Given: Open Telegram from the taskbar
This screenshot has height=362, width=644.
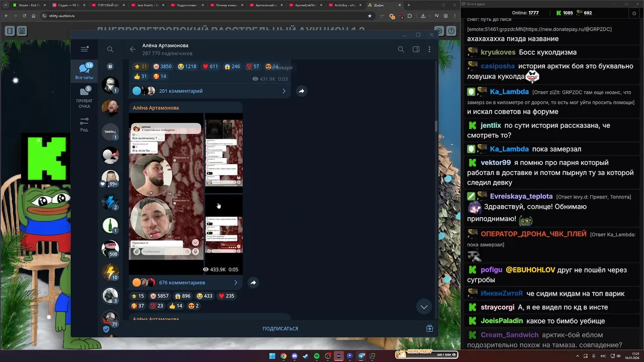Looking at the screenshot, I should (x=361, y=356).
